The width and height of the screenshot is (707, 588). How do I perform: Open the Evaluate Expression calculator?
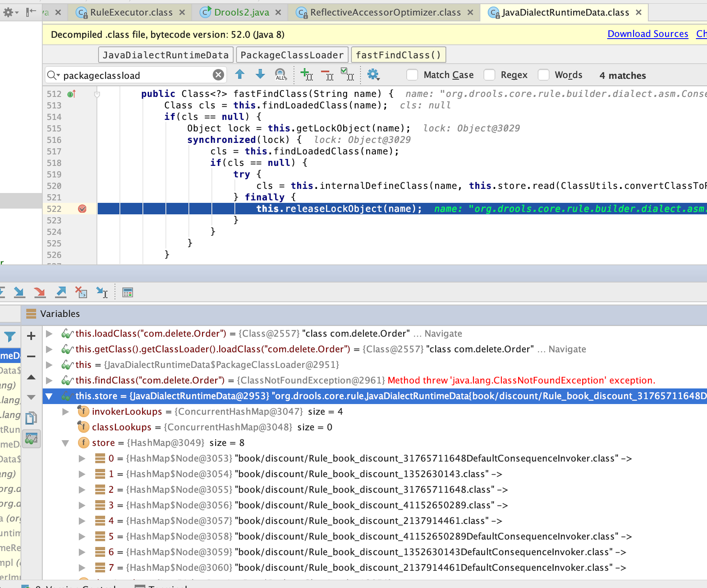(x=128, y=292)
